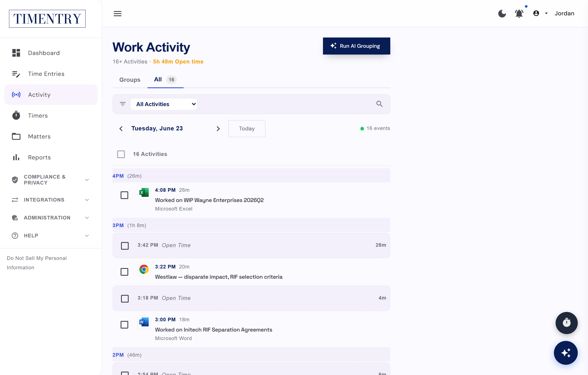This screenshot has width=588, height=375.
Task: Click Tuesday, June 23 date label
Action: pos(157,128)
